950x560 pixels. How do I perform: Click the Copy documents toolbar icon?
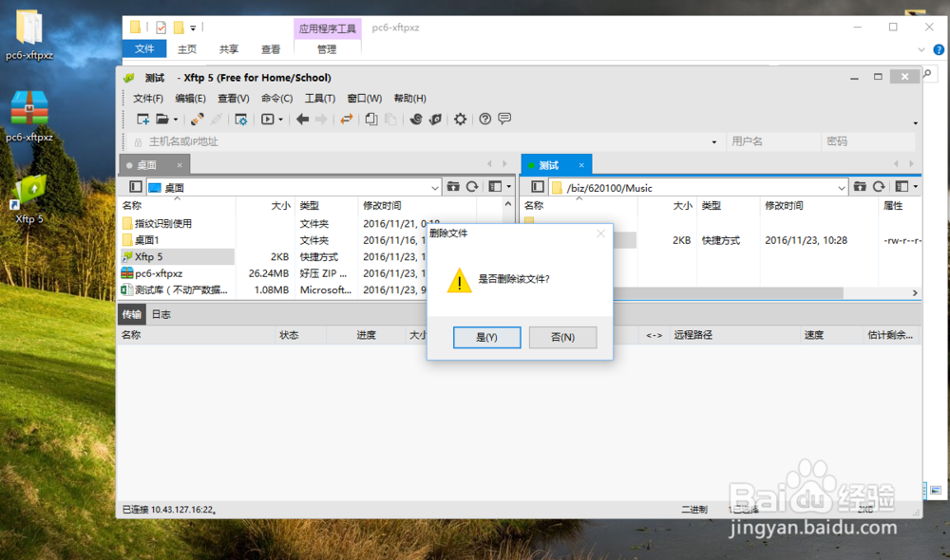pyautogui.click(x=371, y=120)
